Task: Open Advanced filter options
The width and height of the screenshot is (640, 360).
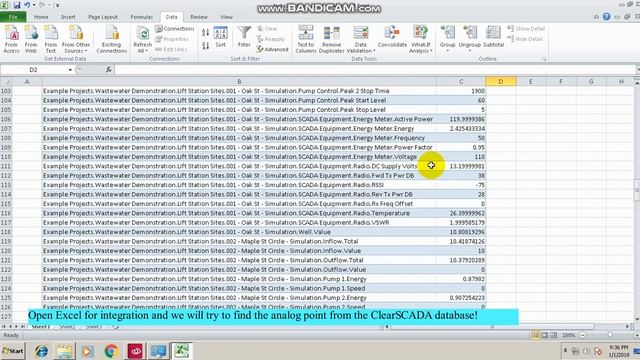Action: click(x=272, y=49)
